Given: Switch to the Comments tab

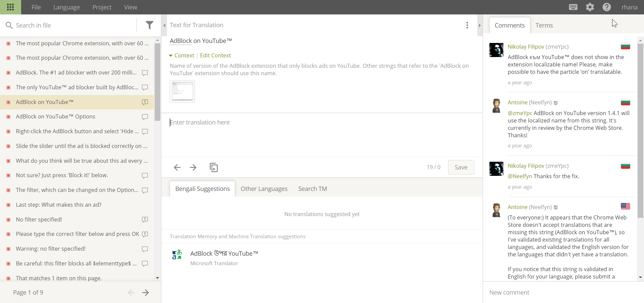Looking at the screenshot, I should [509, 25].
